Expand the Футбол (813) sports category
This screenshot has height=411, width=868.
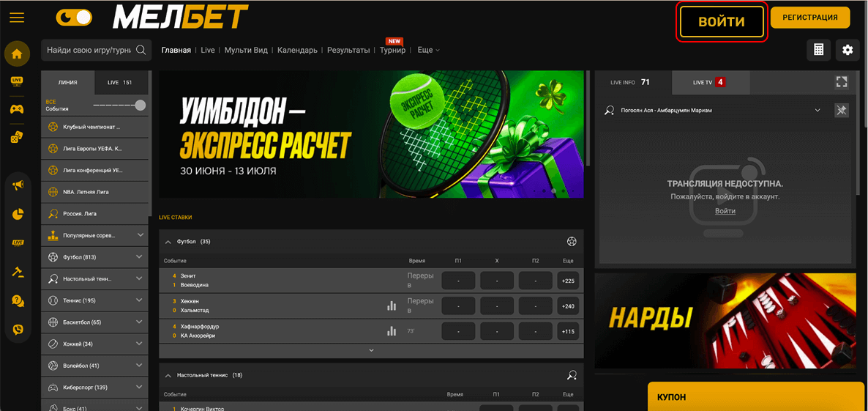(x=140, y=257)
